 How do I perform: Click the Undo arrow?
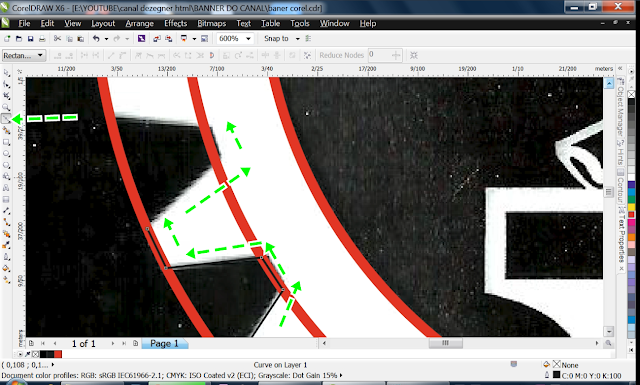(96, 38)
